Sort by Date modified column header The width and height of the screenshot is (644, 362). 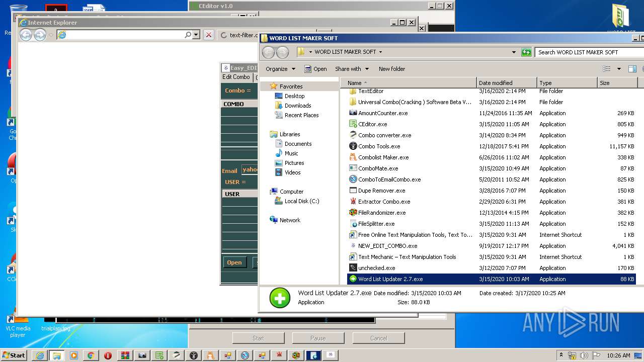click(506, 83)
